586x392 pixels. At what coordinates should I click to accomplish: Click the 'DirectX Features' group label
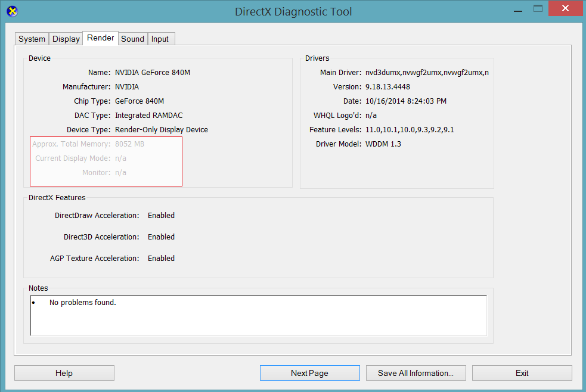click(57, 198)
